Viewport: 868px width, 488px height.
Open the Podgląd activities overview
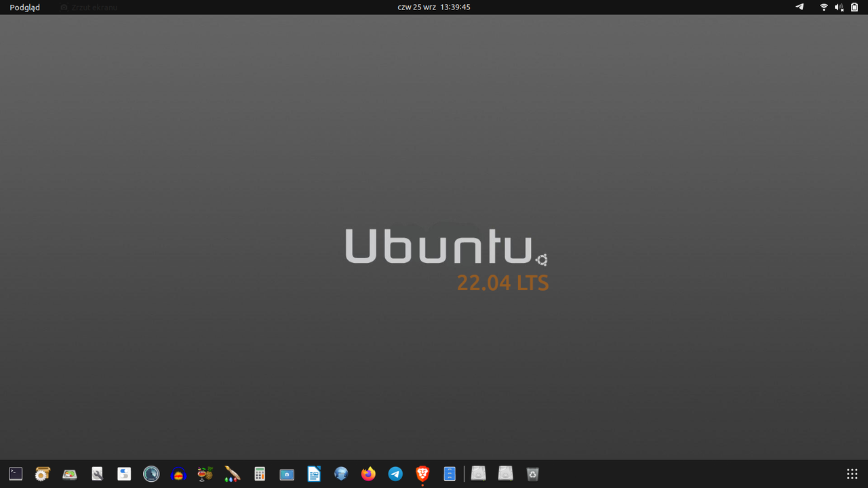[x=24, y=7]
